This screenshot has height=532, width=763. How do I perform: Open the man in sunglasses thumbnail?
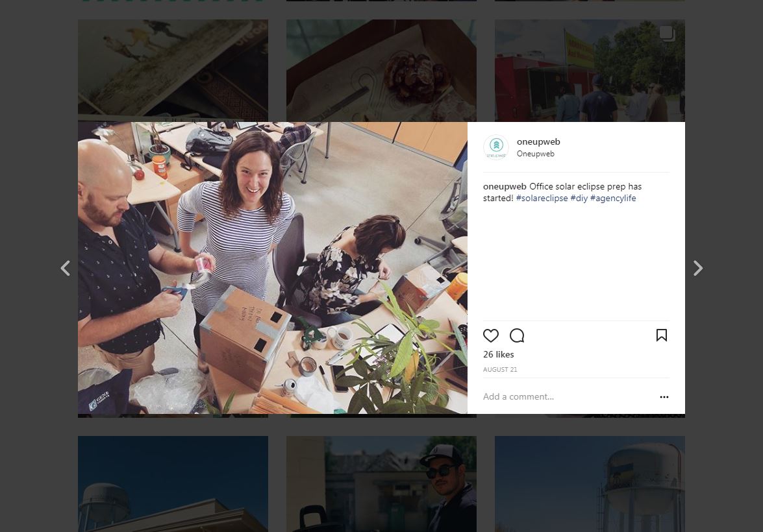click(x=381, y=484)
